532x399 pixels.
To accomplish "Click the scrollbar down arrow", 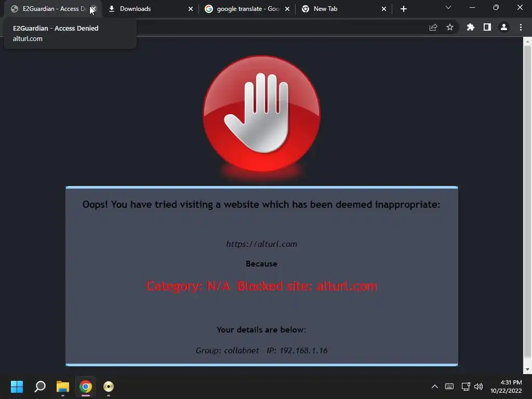I will [527, 369].
